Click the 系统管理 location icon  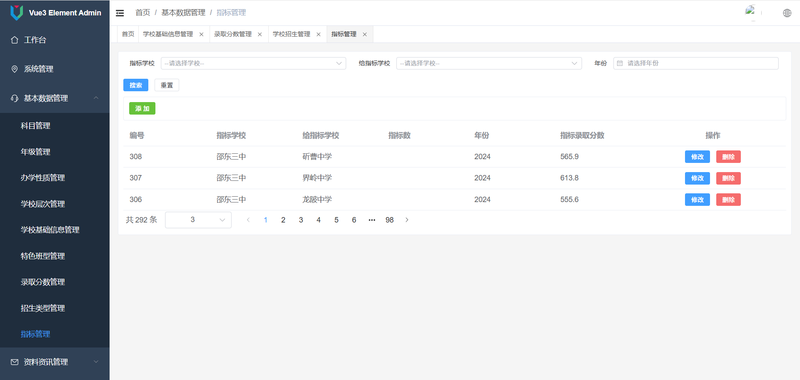[14, 69]
